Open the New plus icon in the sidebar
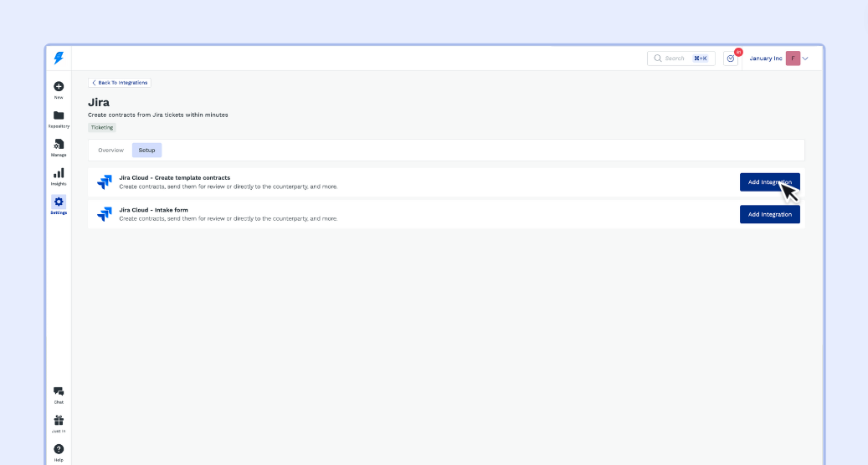 [59, 86]
